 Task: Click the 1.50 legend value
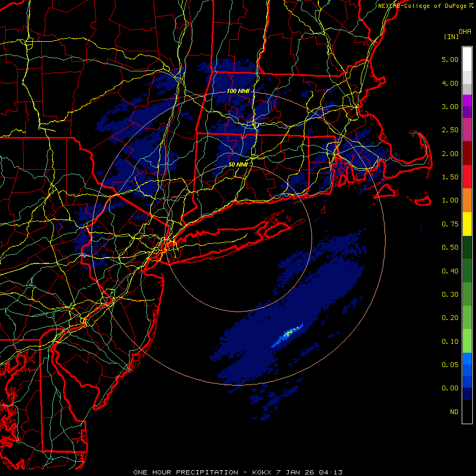[x=450, y=177]
